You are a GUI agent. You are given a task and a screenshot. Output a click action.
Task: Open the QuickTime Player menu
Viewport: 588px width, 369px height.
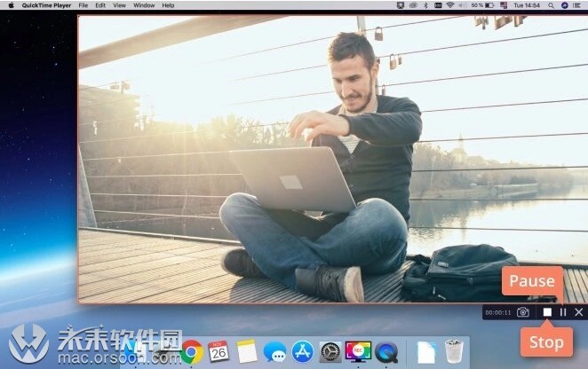click(46, 5)
